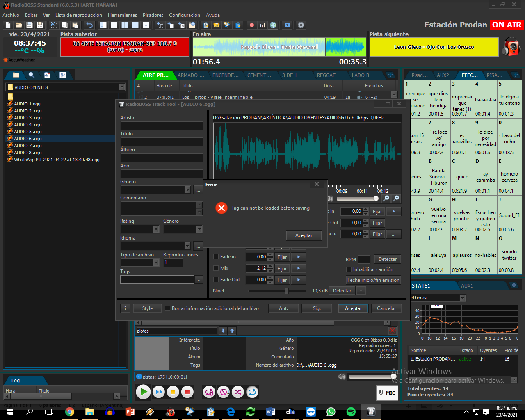This screenshot has height=420, width=525.
Task: Open the AUDIO OYENTES folder dropdown
Action: click(122, 87)
